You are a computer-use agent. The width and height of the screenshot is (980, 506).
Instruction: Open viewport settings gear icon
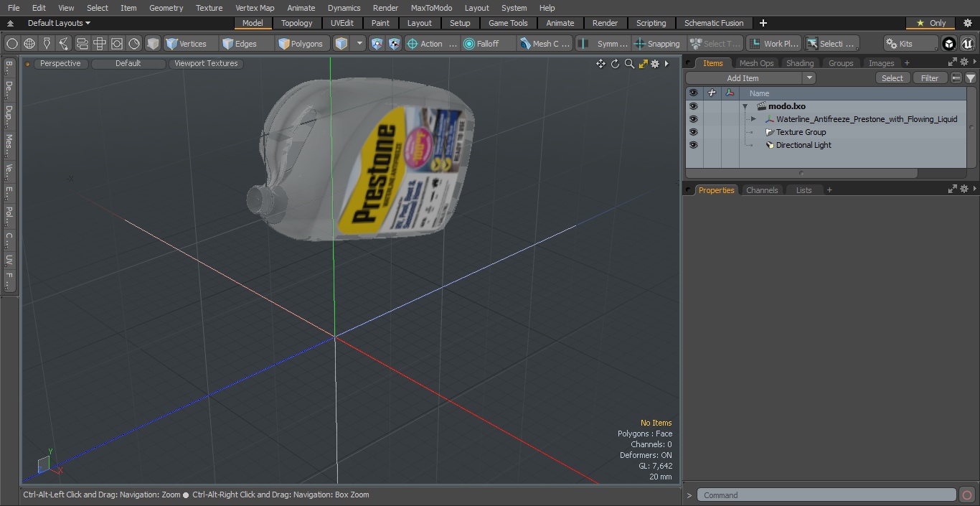[655, 64]
